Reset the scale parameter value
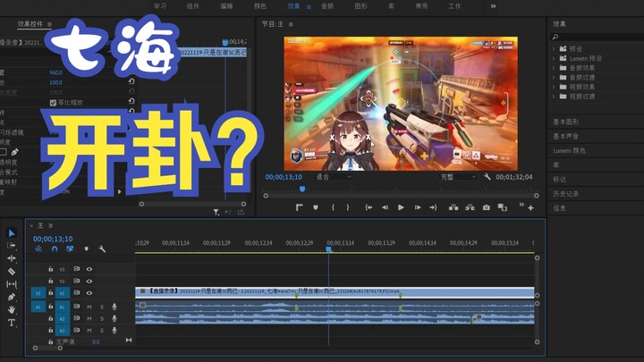 click(x=131, y=82)
